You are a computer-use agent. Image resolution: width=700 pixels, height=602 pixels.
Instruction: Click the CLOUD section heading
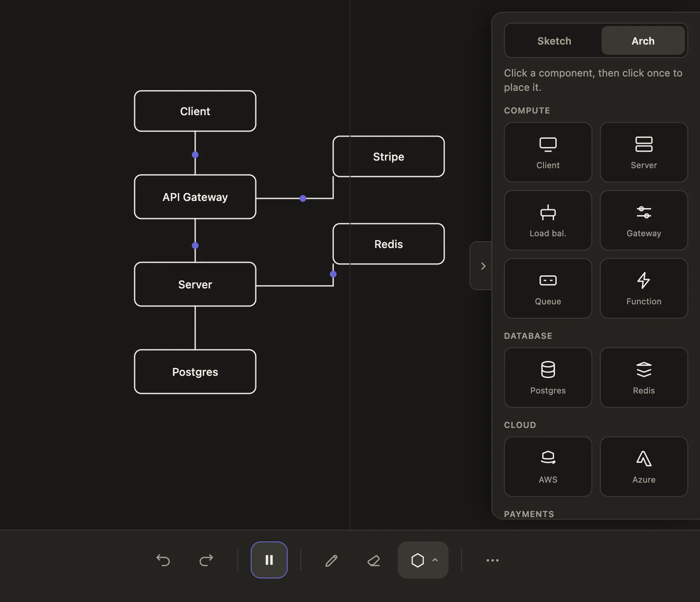pos(520,425)
